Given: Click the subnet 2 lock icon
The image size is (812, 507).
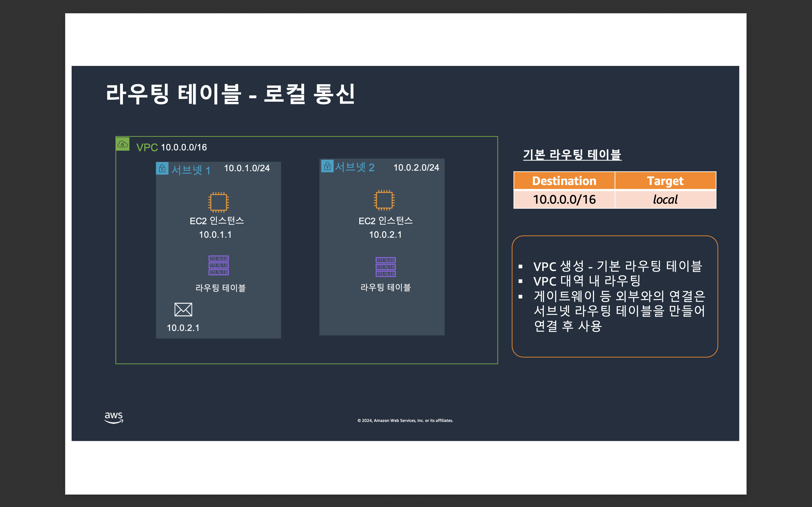Looking at the screenshot, I should click(327, 166).
